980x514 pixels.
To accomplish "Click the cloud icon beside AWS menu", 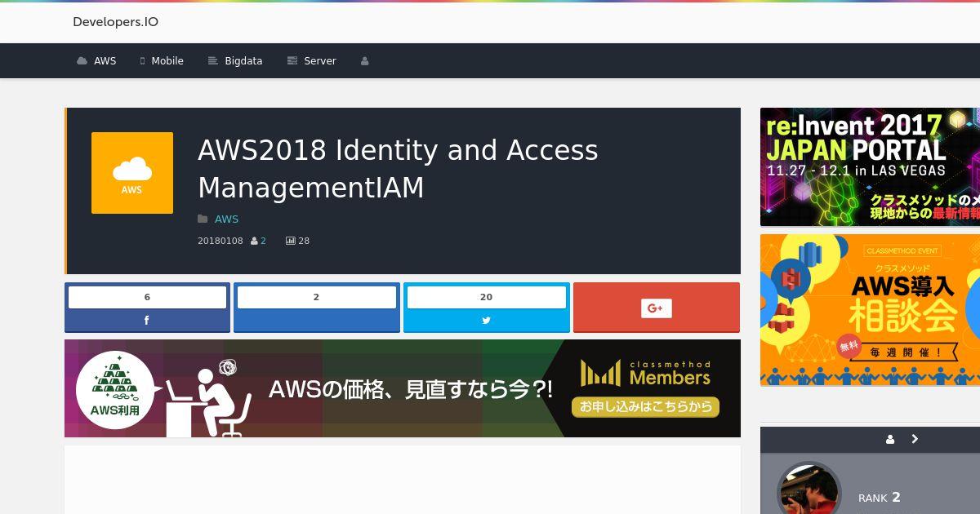I will 82,61.
